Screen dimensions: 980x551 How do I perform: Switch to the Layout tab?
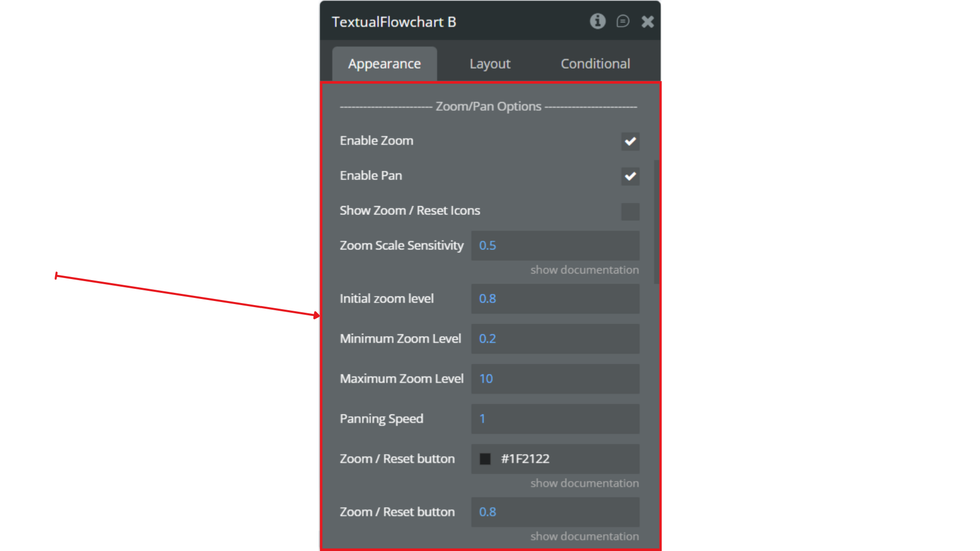click(x=489, y=64)
